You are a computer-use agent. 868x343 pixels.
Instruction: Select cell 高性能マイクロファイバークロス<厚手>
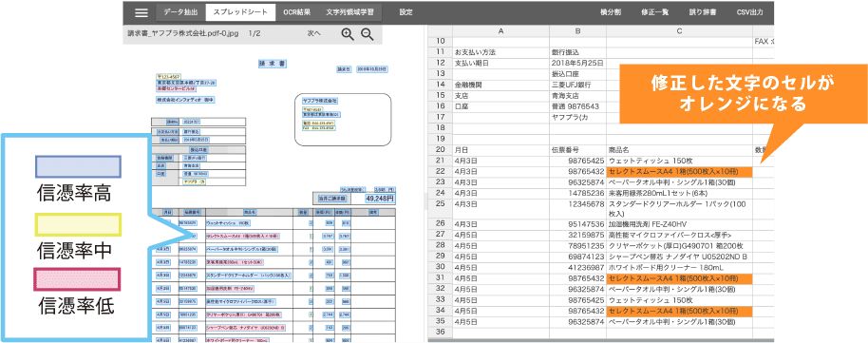(679, 235)
